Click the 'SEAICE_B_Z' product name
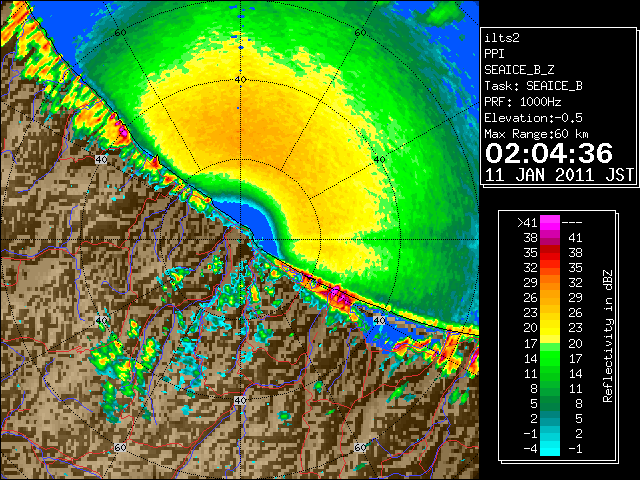The width and height of the screenshot is (640, 480). tap(519, 70)
